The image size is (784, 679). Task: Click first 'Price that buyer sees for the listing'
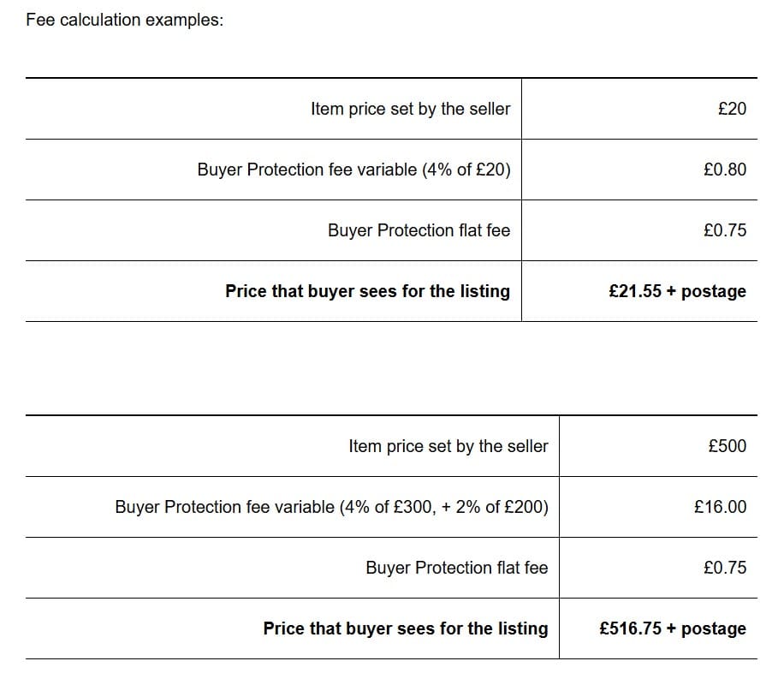pyautogui.click(x=367, y=291)
